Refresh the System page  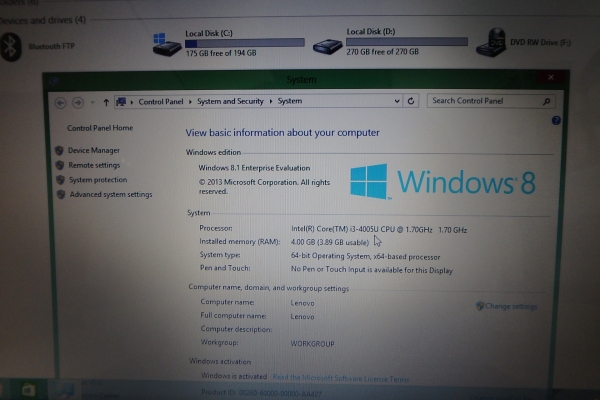pos(411,101)
